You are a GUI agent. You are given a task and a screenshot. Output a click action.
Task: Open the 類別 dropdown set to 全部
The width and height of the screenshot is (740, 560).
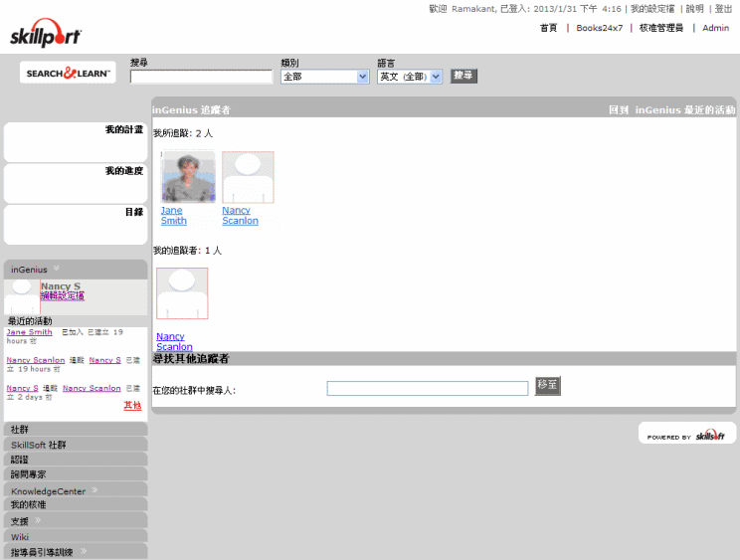pyautogui.click(x=324, y=77)
